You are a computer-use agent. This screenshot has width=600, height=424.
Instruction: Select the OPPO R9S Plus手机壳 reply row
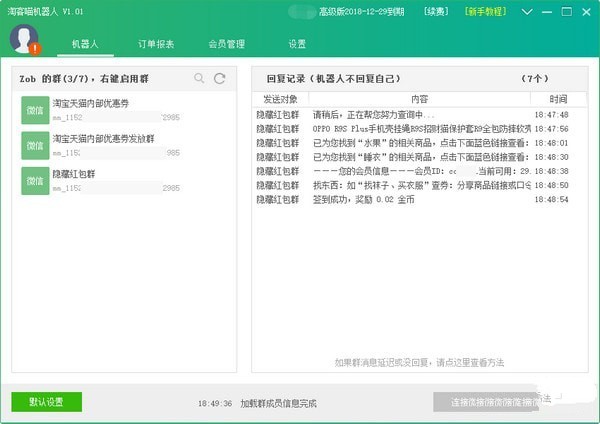click(x=419, y=129)
